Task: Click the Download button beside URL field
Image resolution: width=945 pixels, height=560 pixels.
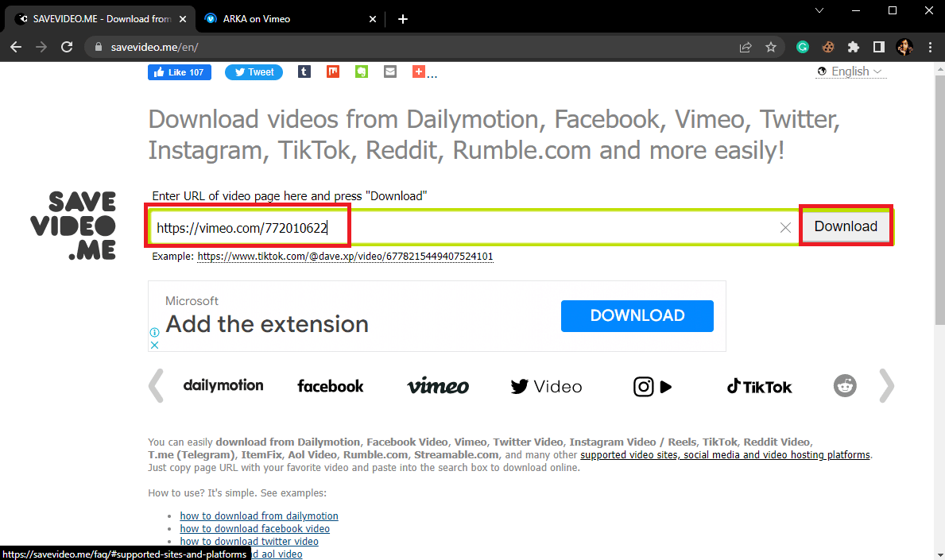Action: click(846, 226)
